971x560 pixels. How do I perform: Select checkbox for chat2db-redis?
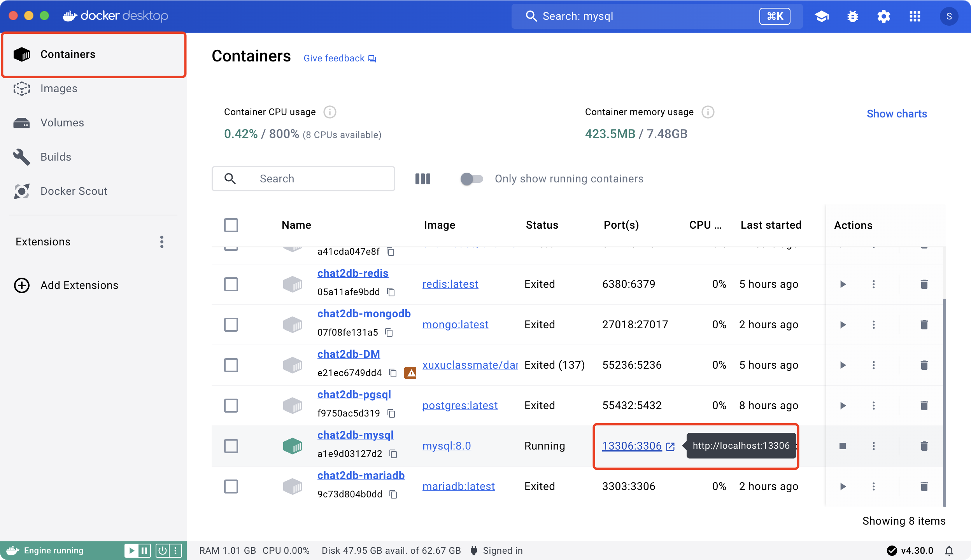point(231,284)
